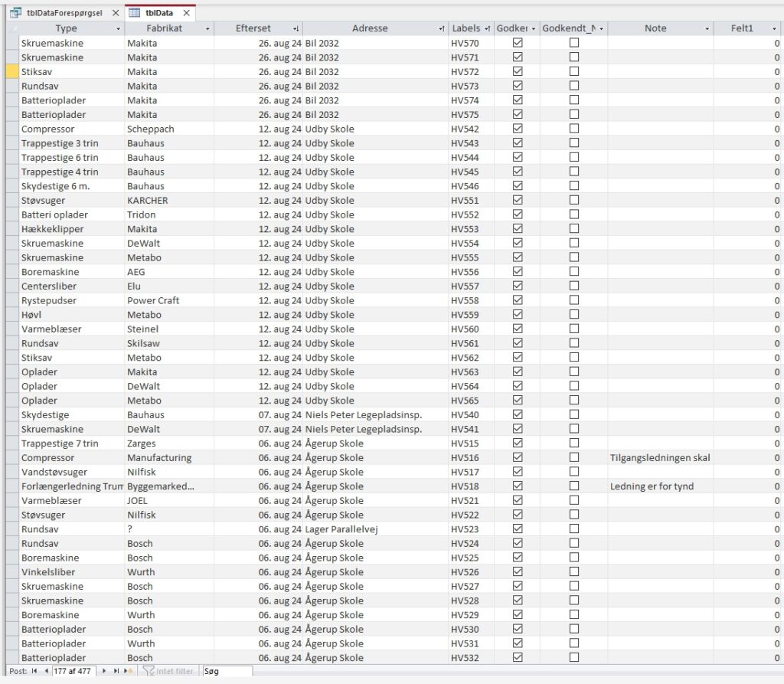This screenshot has height=684, width=784.
Task: Click the 'Steinel' fabrikat cell
Action: pos(169,329)
